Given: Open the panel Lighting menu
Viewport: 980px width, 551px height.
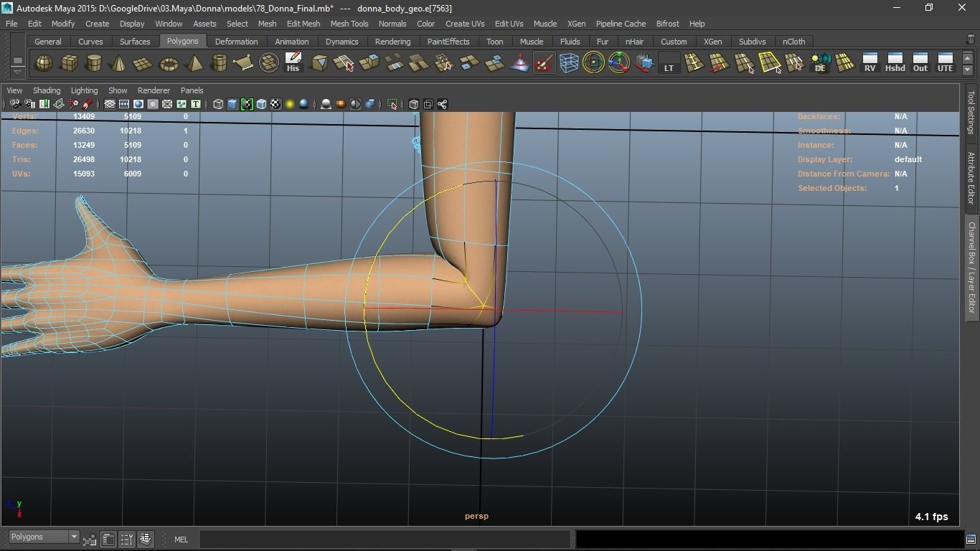Looking at the screenshot, I should 84,90.
